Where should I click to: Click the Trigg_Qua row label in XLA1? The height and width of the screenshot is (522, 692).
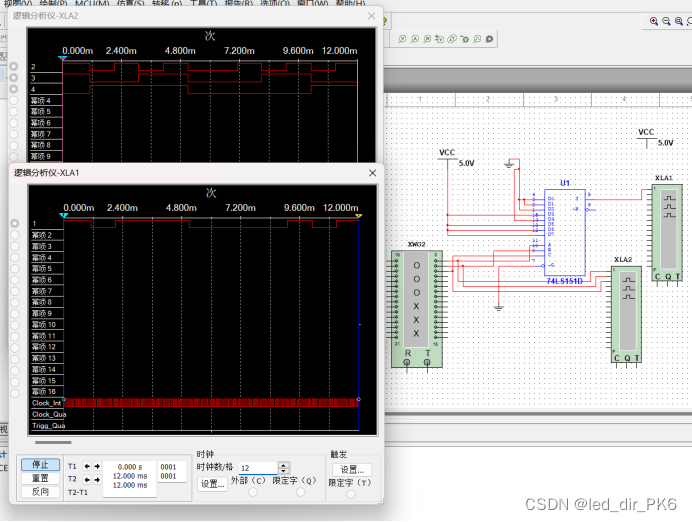point(49,425)
